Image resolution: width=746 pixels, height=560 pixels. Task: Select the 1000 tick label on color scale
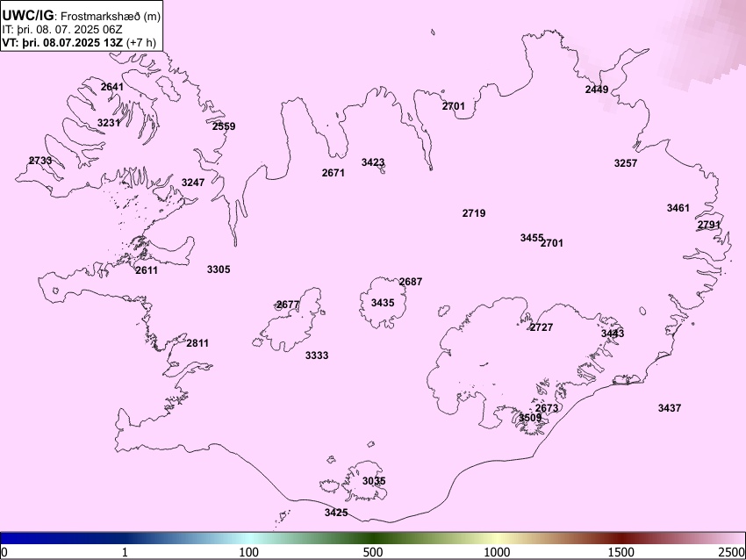pos(497,552)
